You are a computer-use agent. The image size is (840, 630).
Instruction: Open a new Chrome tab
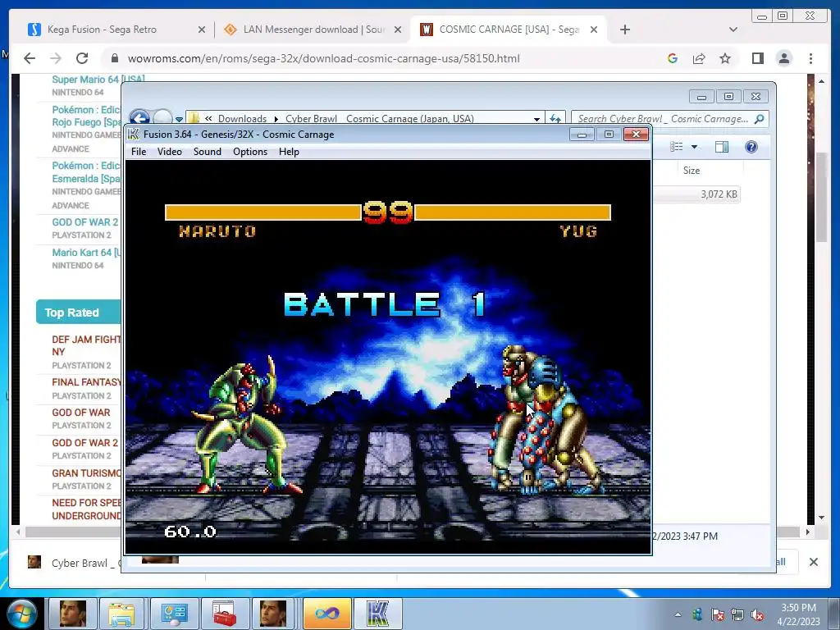tap(624, 30)
